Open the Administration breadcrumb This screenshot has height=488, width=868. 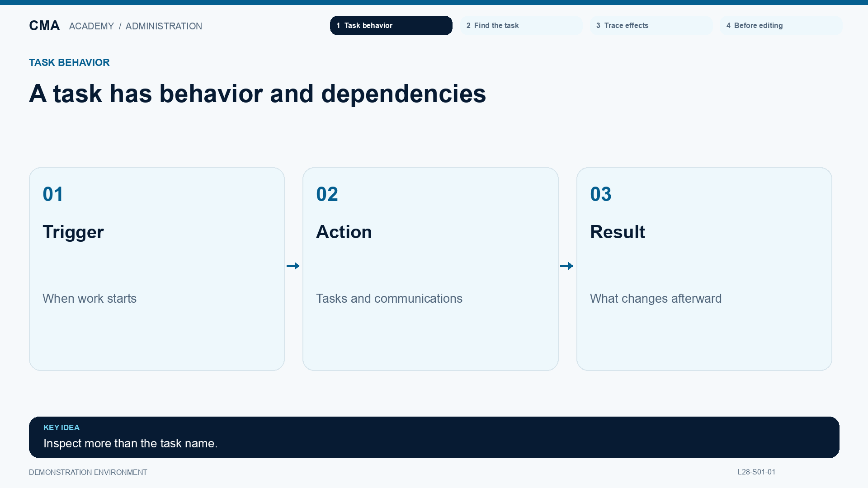tap(164, 26)
